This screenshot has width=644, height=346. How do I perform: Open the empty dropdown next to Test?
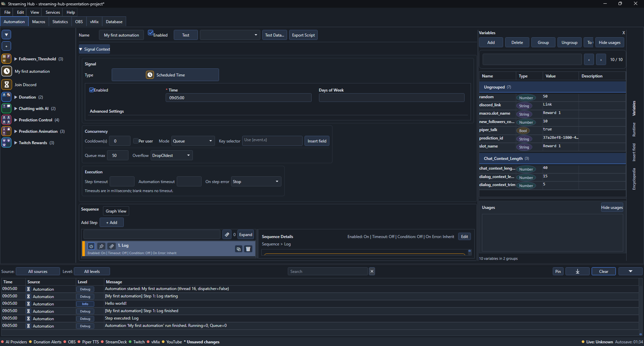coord(230,35)
